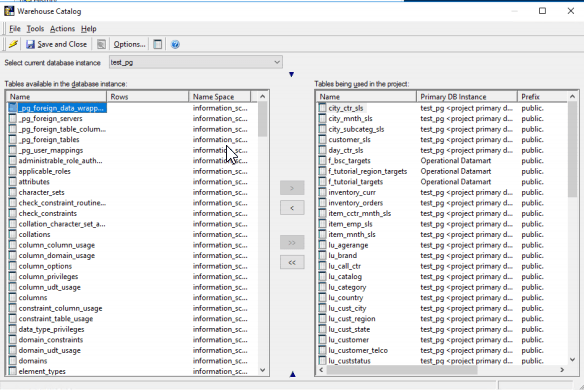The image size is (584, 392).
Task: Click the Save and Close floppy disk icon
Action: pyautogui.click(x=30, y=44)
